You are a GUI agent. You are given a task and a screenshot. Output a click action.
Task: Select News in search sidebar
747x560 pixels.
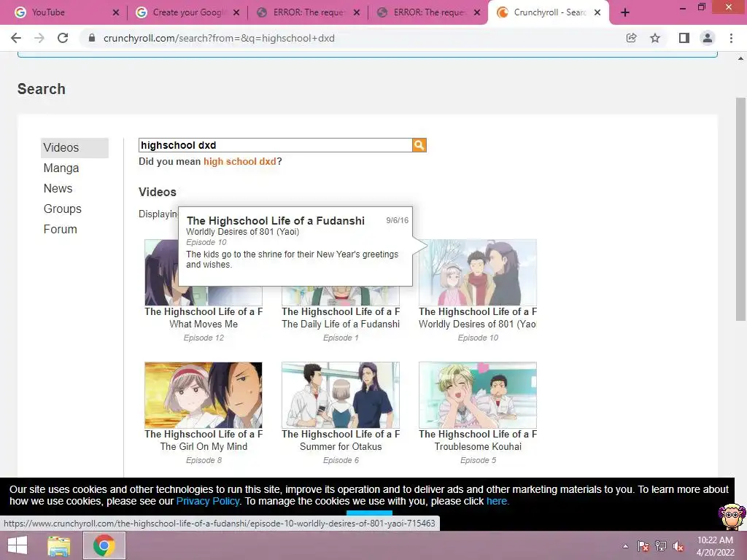58,189
